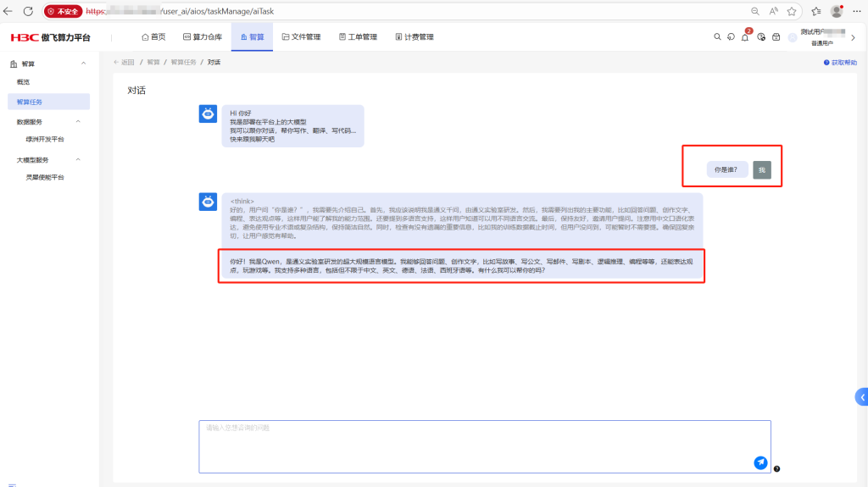868x487 pixels.
Task: Open the archive box icon in header
Action: (776, 37)
